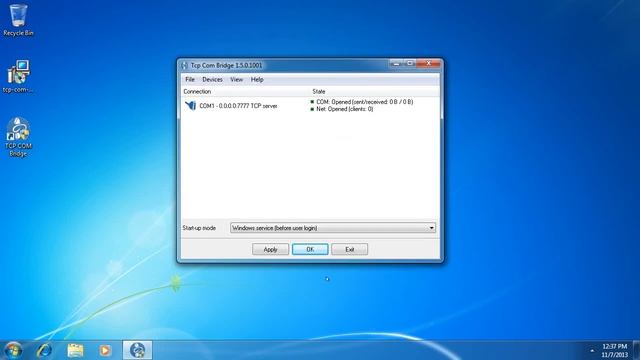This screenshot has height=360, width=640.
Task: Open the Windows Start menu
Action: coord(12,350)
